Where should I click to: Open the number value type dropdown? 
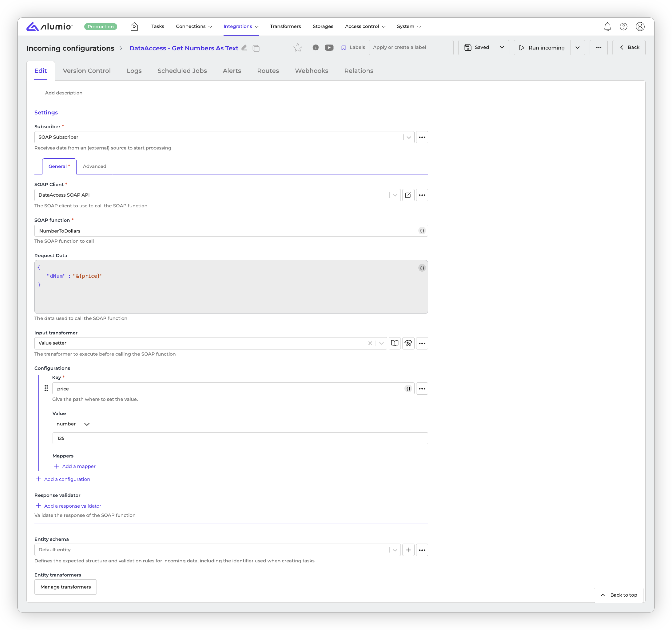(73, 424)
